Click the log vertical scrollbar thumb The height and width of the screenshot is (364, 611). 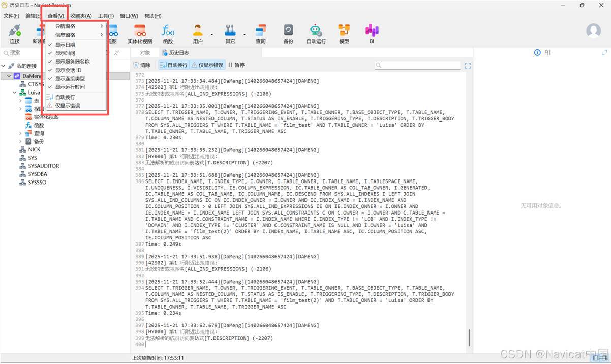pos(469,338)
